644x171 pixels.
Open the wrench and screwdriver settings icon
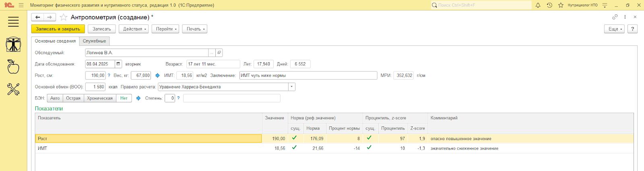tap(13, 89)
